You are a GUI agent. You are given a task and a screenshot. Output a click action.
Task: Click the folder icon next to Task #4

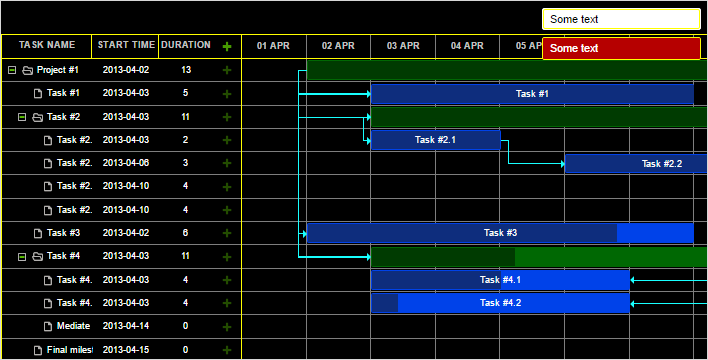click(x=37, y=257)
